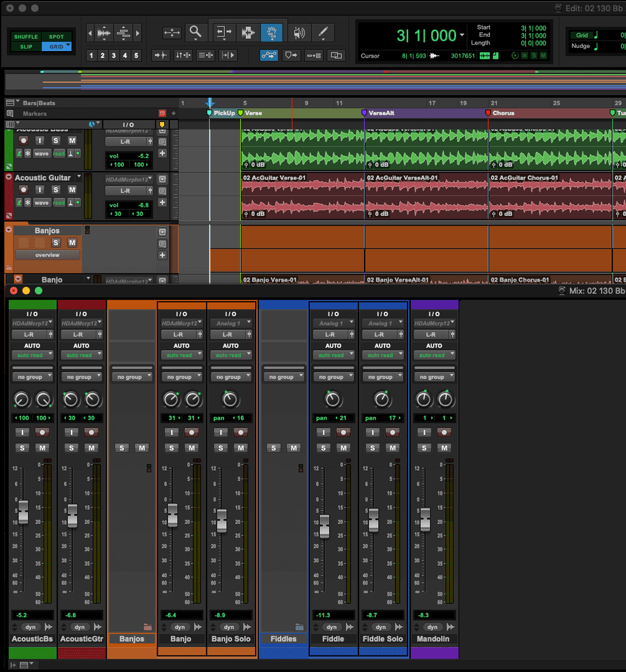Activate the Scrubber speaker tool
Screen dimensions: 626x672
298,32
